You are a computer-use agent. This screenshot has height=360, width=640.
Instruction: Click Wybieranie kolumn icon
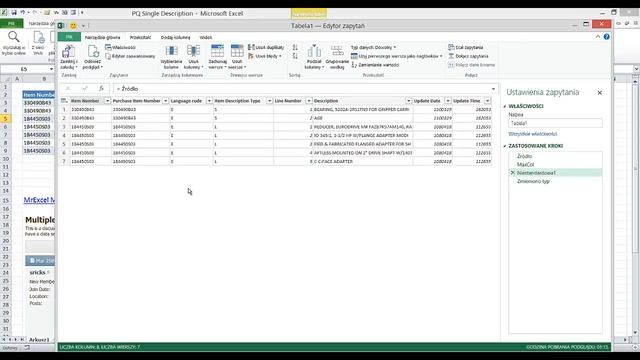(x=171, y=51)
